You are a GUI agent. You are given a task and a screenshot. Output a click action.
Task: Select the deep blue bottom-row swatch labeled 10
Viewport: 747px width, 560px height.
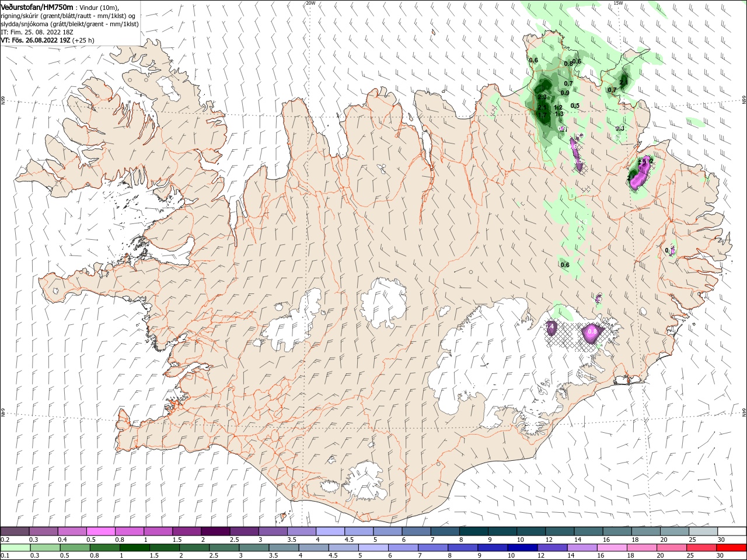(522, 548)
